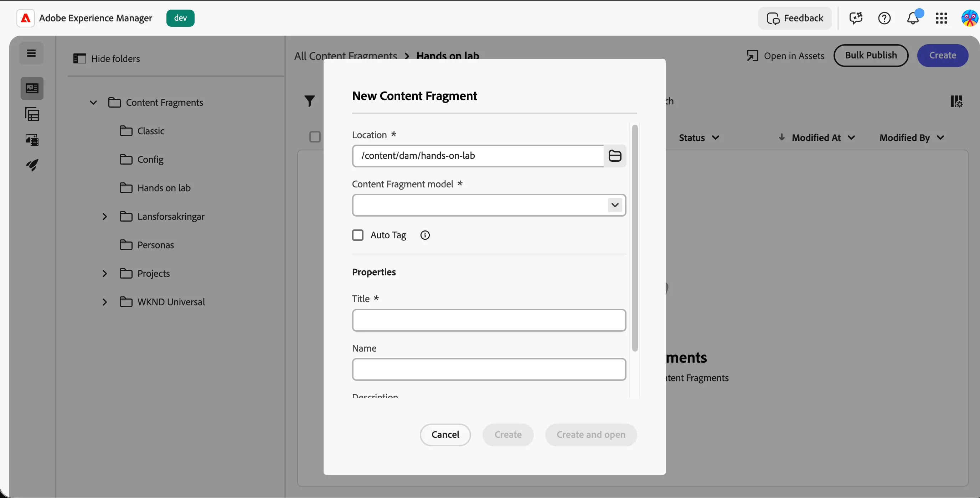This screenshot has height=498, width=980.
Task: Click the Open in Assets icon
Action: (x=752, y=56)
